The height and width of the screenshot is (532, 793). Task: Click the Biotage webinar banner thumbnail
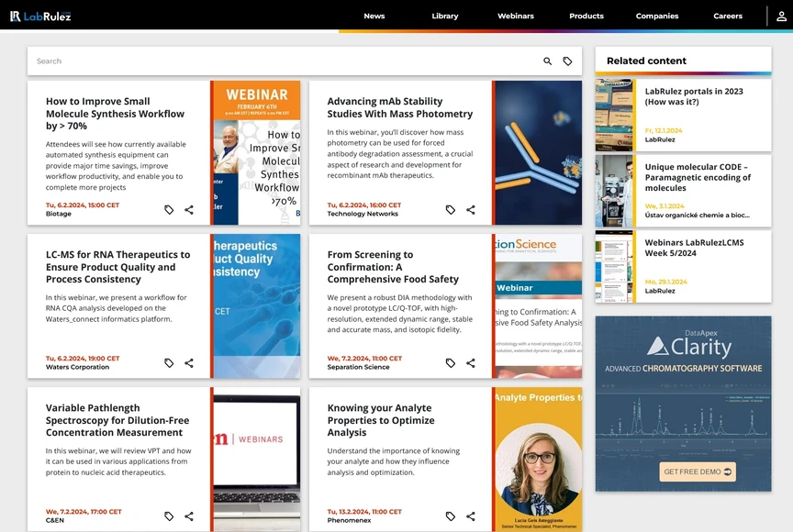click(x=256, y=152)
